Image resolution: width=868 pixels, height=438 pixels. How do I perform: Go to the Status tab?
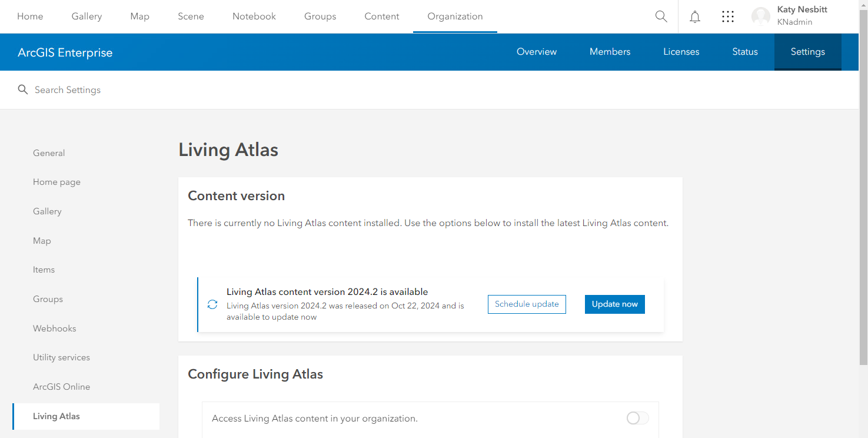(744, 52)
